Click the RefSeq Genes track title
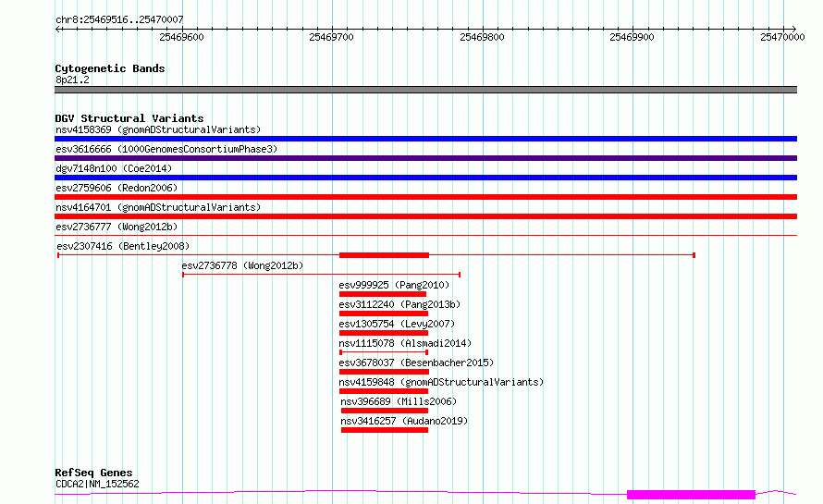The height and width of the screenshot is (504, 823). (94, 473)
